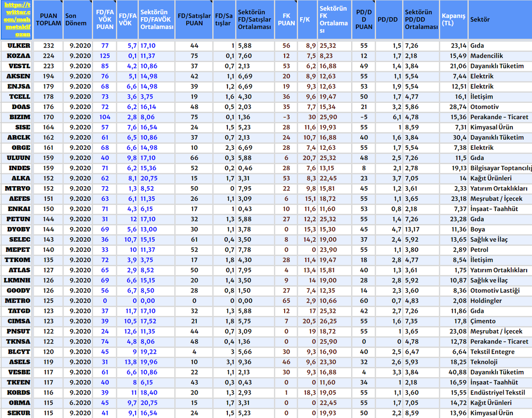
Task: Select the PUAN TOPLAM column header
Action: tap(48, 20)
